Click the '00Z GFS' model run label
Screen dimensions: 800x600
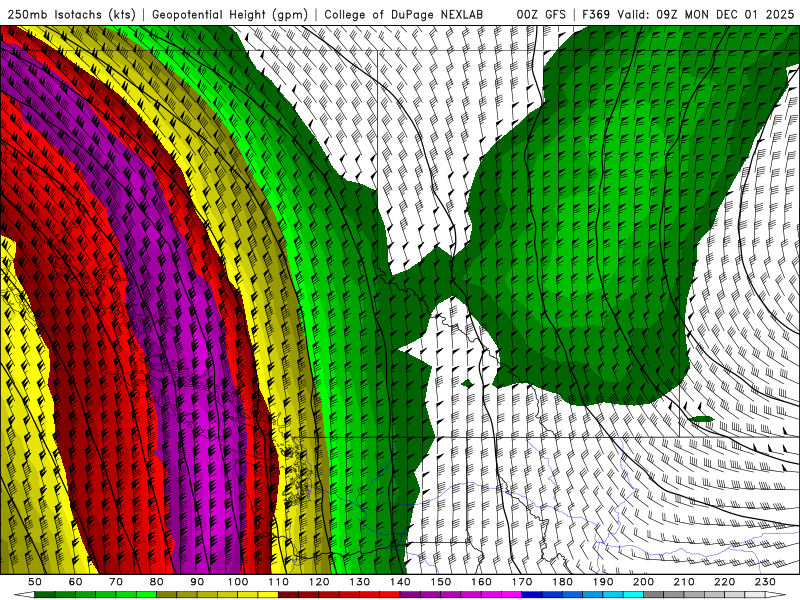click(541, 14)
